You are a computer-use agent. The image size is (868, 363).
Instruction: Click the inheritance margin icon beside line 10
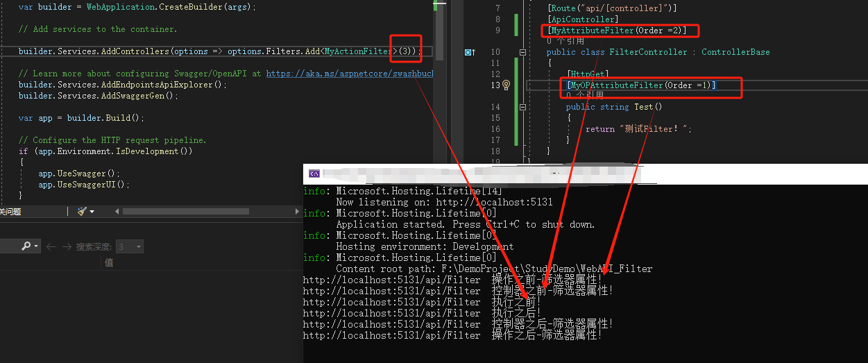point(469,52)
